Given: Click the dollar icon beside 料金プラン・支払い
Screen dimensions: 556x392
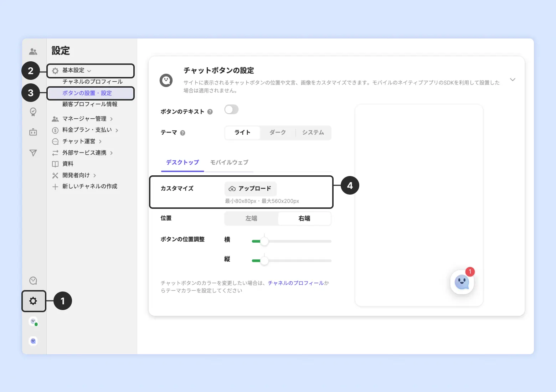Looking at the screenshot, I should pos(55,130).
